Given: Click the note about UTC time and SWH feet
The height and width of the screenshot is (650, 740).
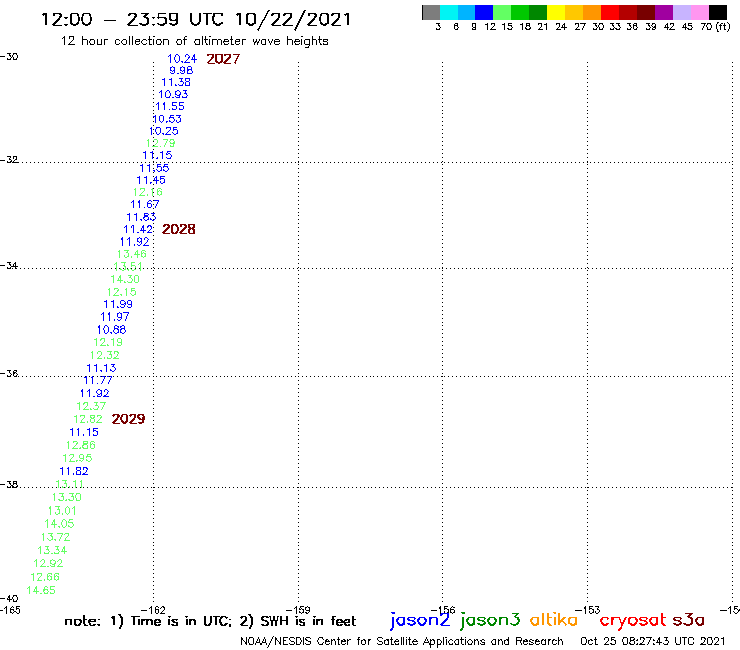Looking at the screenshot, I should (x=210, y=621).
